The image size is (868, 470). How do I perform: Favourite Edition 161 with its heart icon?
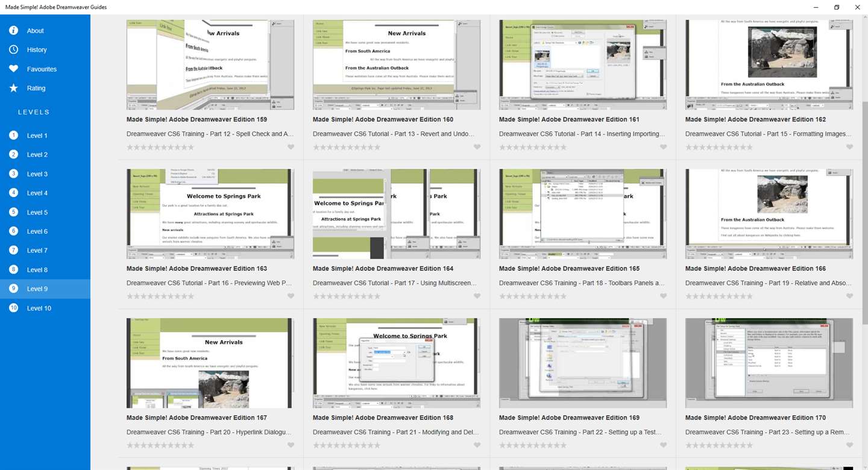(x=663, y=147)
